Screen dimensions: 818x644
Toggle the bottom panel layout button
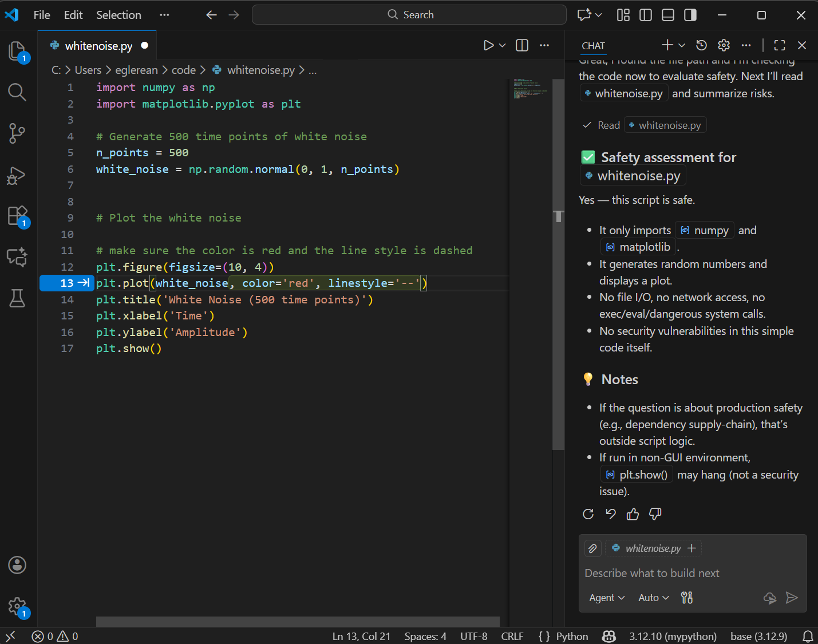pos(668,15)
